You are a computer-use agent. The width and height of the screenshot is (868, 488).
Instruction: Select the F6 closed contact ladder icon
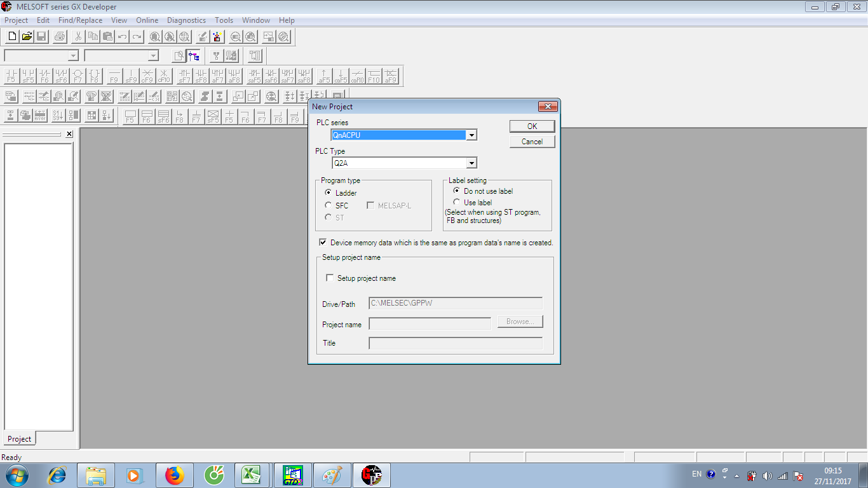point(44,77)
